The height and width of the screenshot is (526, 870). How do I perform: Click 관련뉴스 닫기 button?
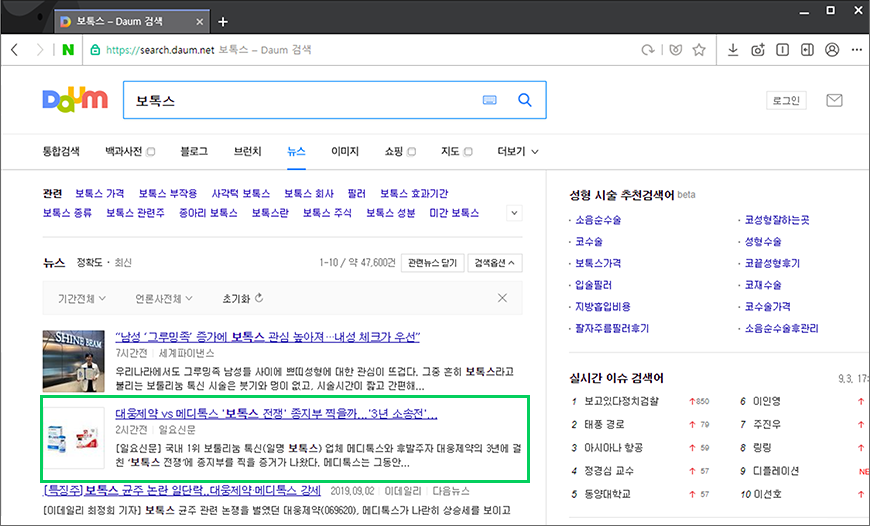pyautogui.click(x=432, y=262)
